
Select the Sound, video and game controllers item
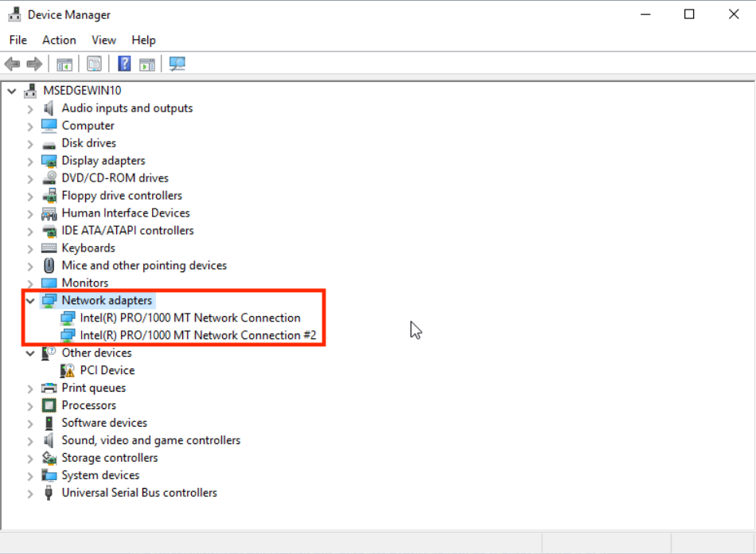click(150, 440)
